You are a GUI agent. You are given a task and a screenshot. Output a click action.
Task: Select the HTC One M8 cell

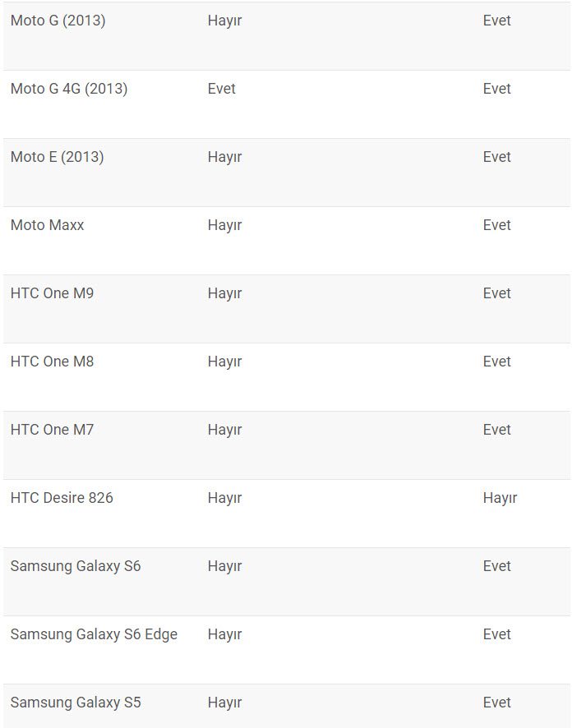click(52, 362)
